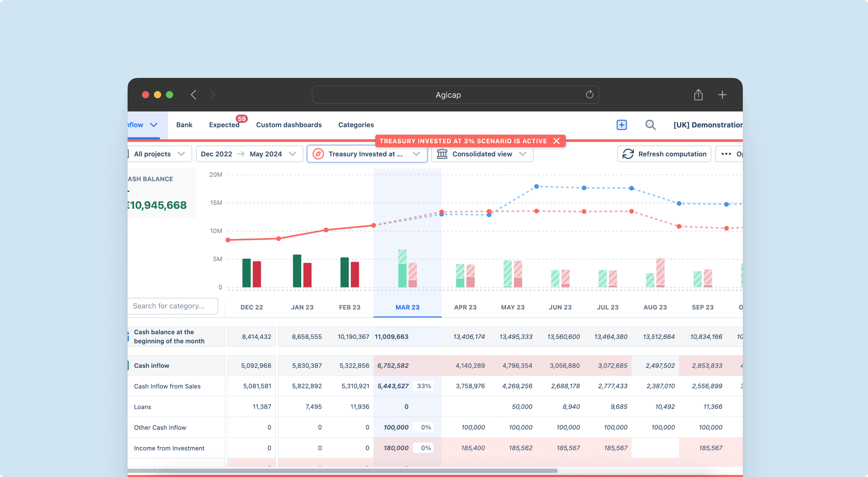This screenshot has height=477, width=868.
Task: Click the blue scenario point at Jun 23
Action: [x=536, y=186]
